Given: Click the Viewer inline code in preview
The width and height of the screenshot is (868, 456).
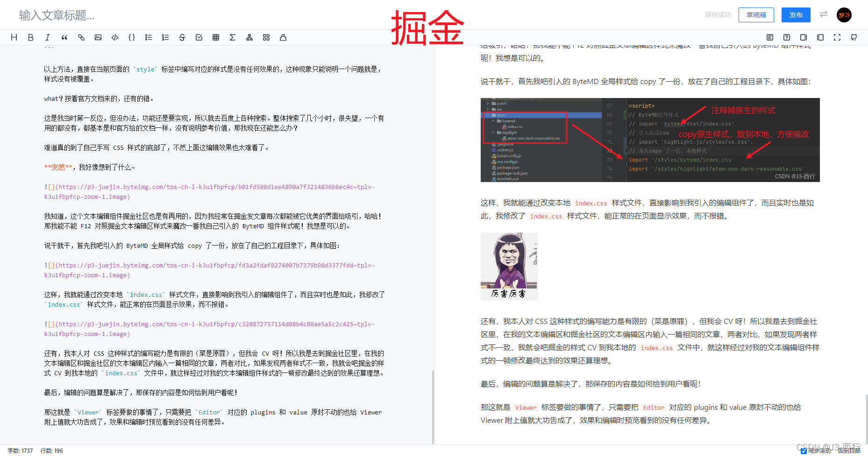Looking at the screenshot, I should (x=526, y=407).
